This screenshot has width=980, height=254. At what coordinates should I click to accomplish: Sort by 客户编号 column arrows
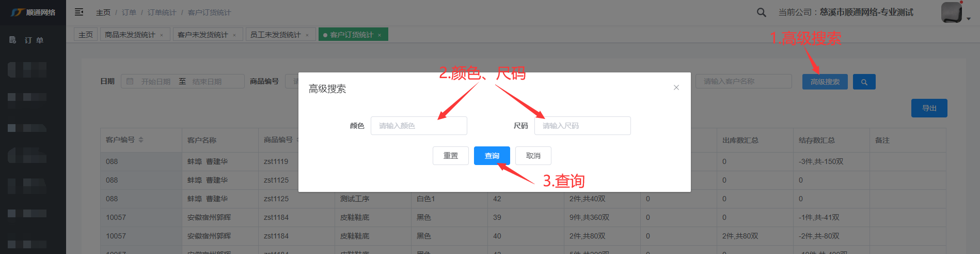[141, 140]
